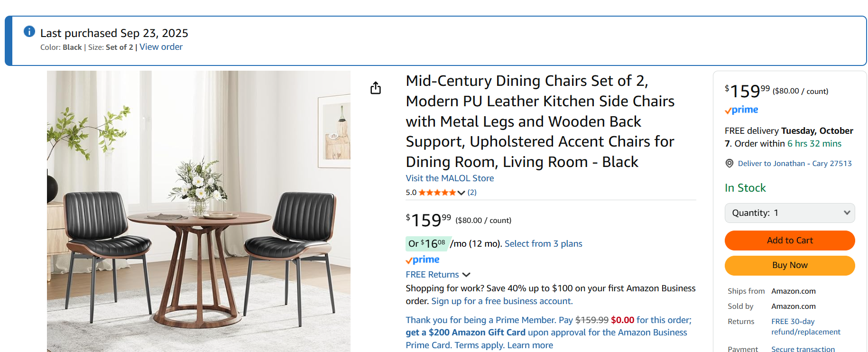The width and height of the screenshot is (868, 352).
Task: Sign up for a free business account
Action: (502, 301)
